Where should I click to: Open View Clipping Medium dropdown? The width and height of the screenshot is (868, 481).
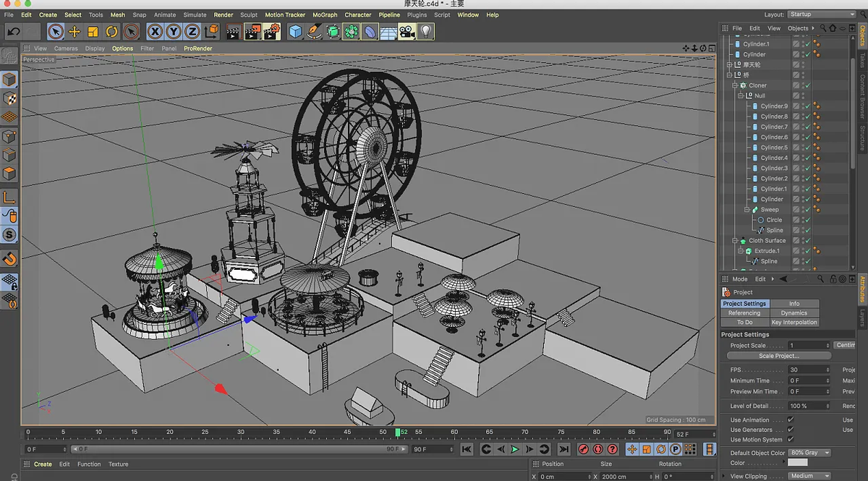[810, 476]
